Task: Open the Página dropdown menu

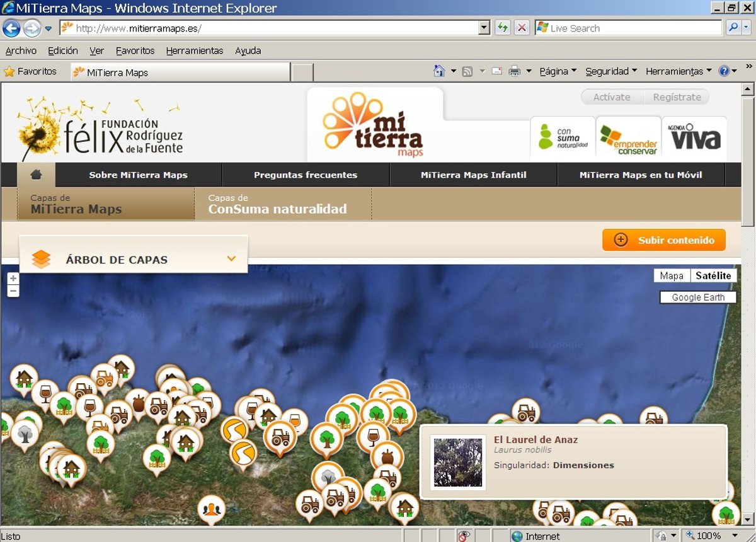Action: coord(558,71)
